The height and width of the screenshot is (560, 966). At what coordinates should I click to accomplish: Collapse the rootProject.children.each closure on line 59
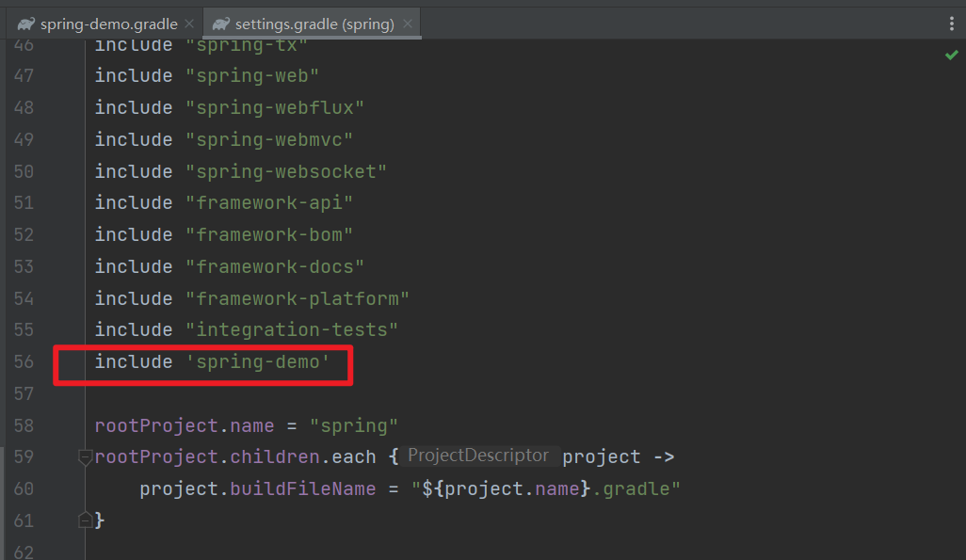(86, 457)
